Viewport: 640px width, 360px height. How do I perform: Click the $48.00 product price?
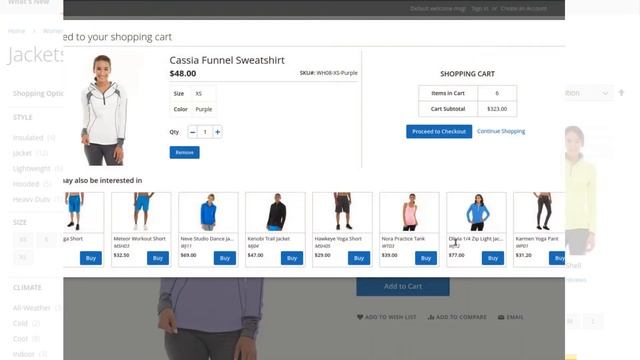click(183, 73)
